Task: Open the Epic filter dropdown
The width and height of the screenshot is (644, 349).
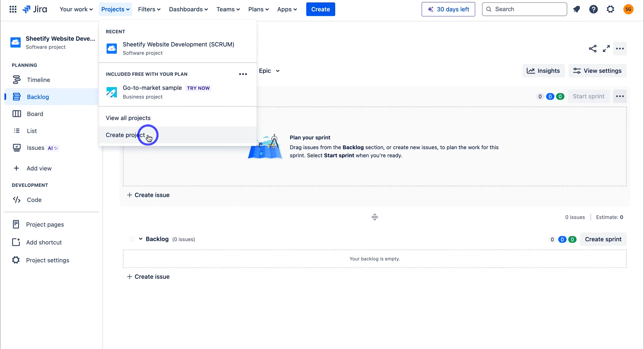Action: [269, 71]
